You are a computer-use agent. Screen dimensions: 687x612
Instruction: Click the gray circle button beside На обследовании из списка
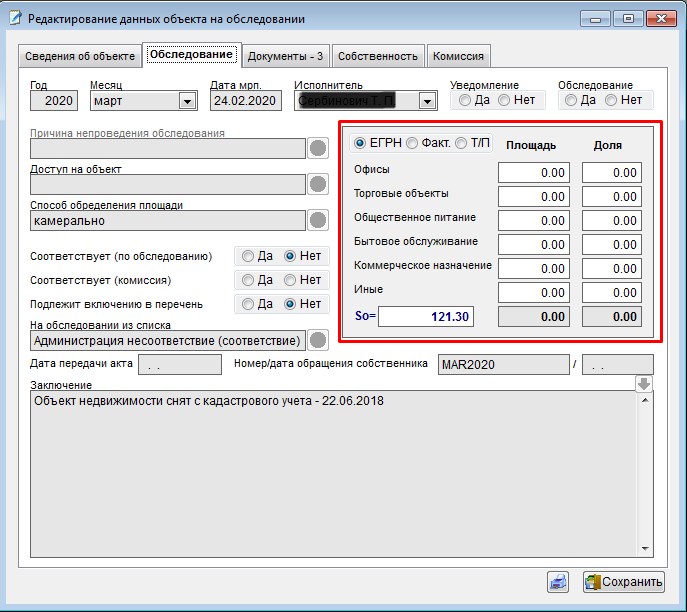pyautogui.click(x=318, y=340)
